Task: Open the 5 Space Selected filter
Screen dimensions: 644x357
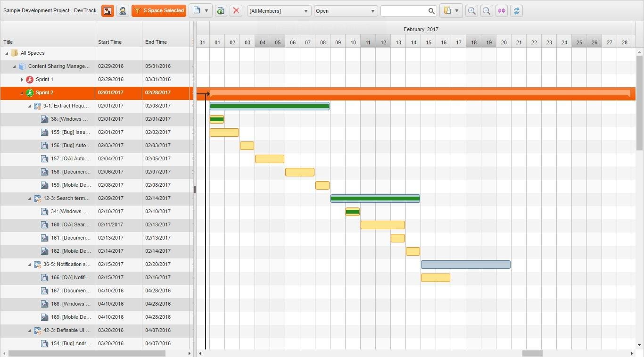Action: (159, 11)
